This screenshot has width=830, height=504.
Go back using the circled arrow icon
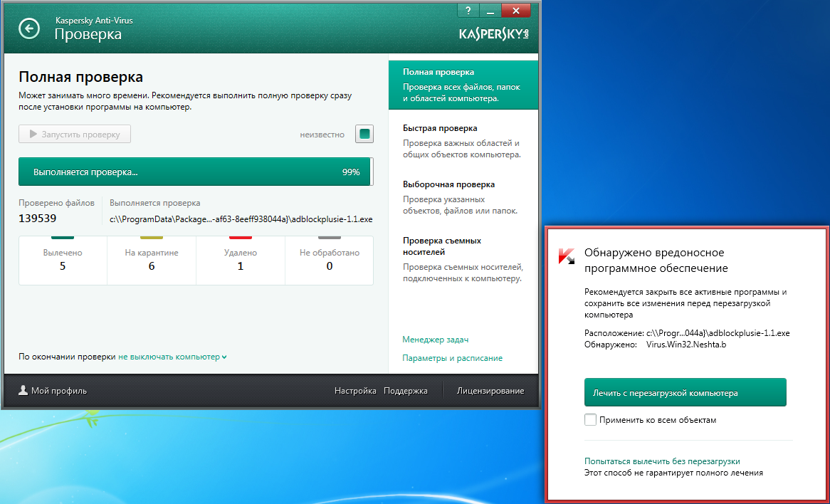point(29,28)
